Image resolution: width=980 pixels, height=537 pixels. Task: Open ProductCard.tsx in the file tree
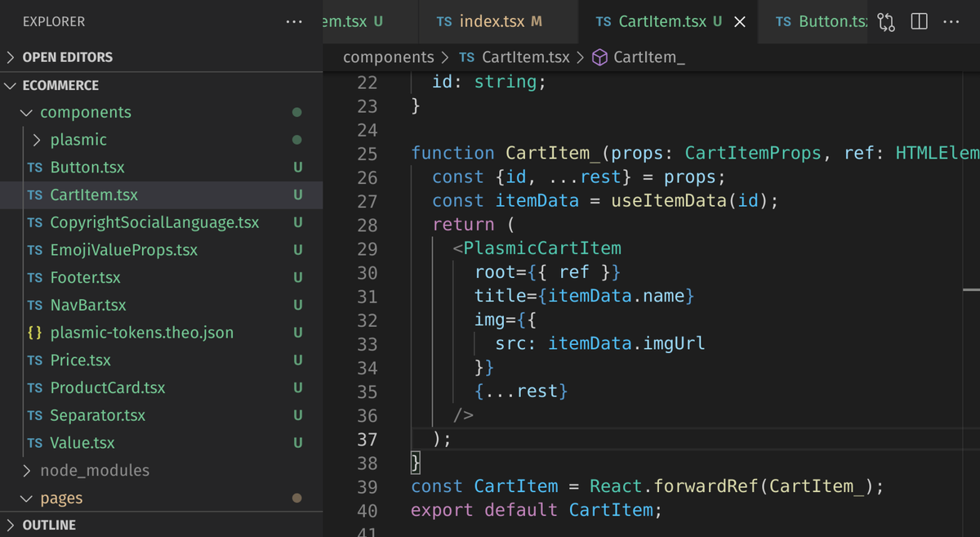(107, 388)
